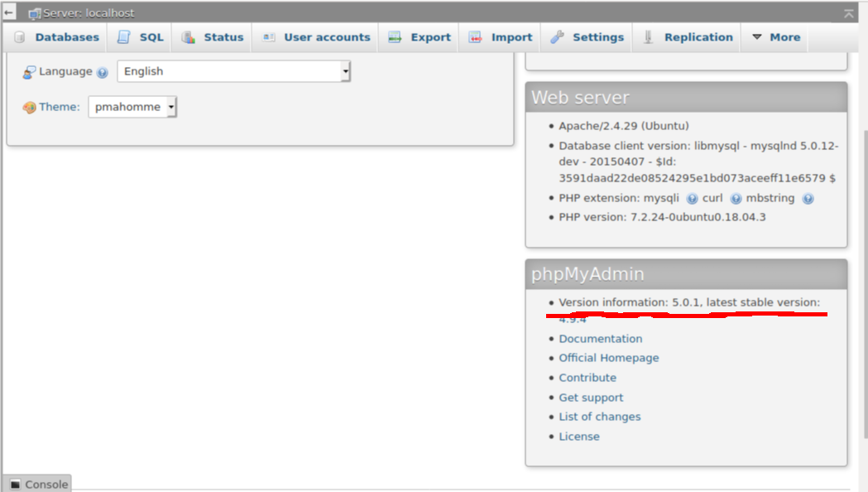Click the help icon next to Language
The width and height of the screenshot is (868, 492).
pos(102,73)
